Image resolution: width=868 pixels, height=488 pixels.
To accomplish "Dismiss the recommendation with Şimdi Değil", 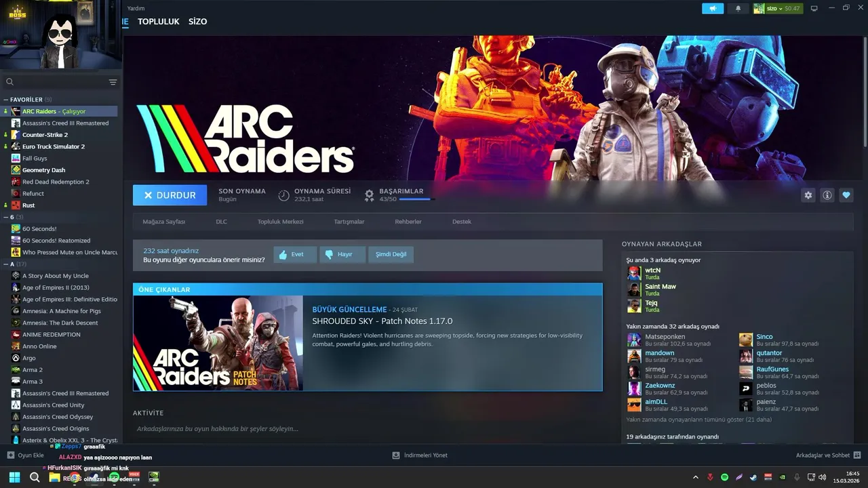I will (391, 254).
